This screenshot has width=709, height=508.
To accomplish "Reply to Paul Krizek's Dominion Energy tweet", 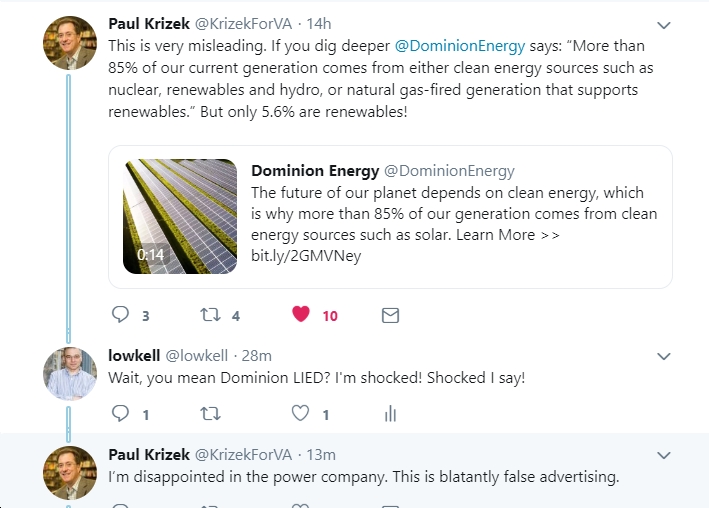I will [x=120, y=314].
